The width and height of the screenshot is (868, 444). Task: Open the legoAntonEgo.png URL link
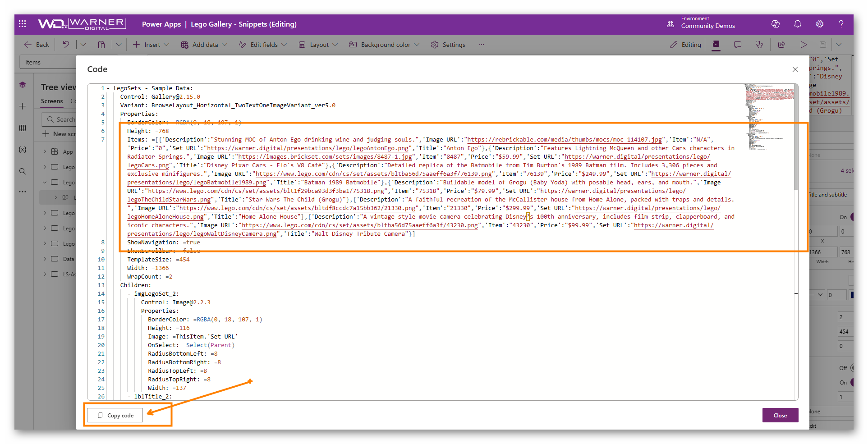coord(308,148)
